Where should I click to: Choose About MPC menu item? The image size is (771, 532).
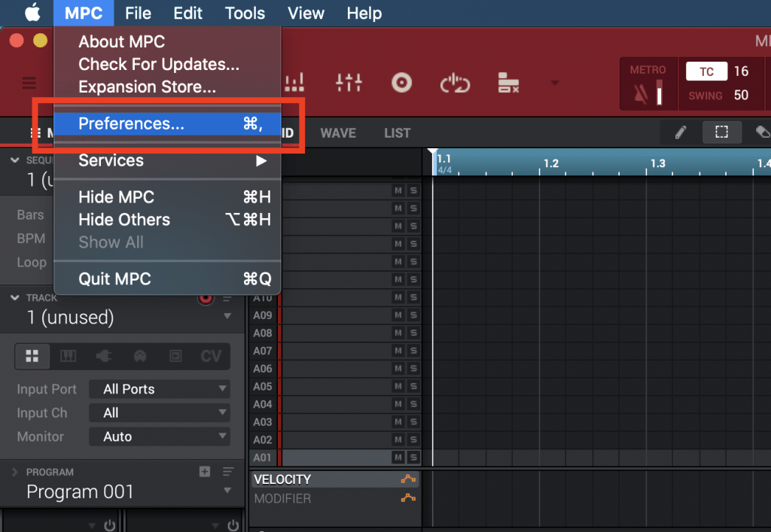(167, 41)
